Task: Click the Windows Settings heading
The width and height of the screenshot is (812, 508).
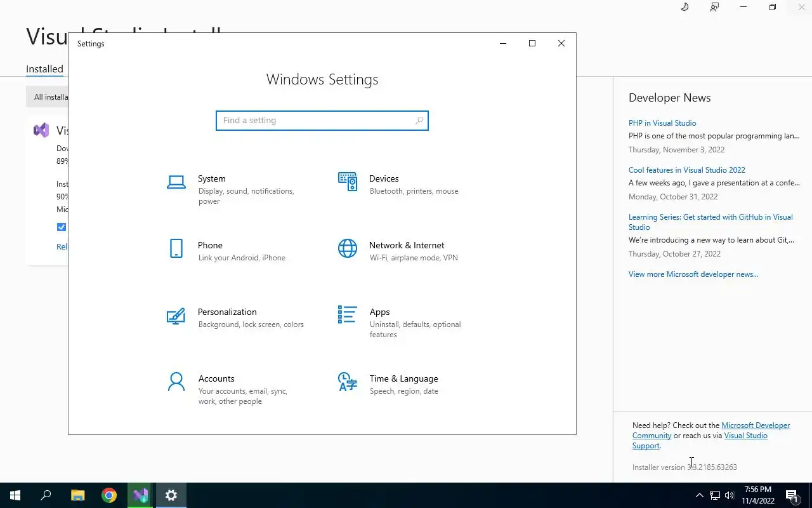Action: [x=322, y=79]
